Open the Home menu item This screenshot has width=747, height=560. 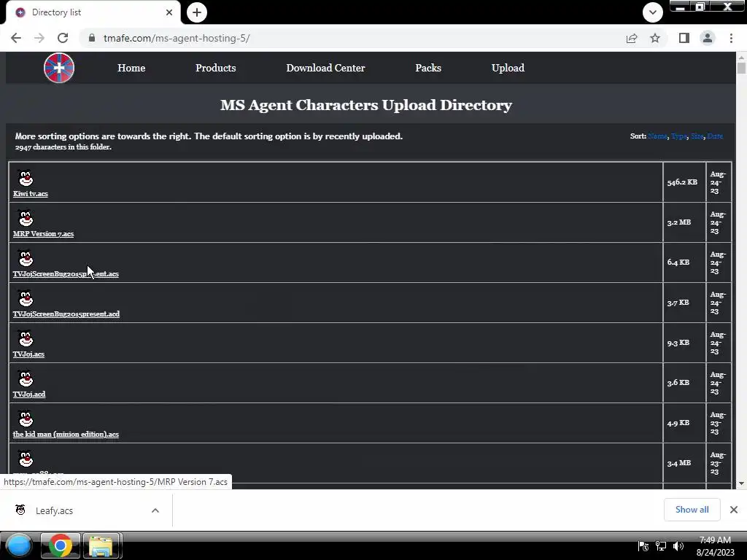click(x=131, y=68)
